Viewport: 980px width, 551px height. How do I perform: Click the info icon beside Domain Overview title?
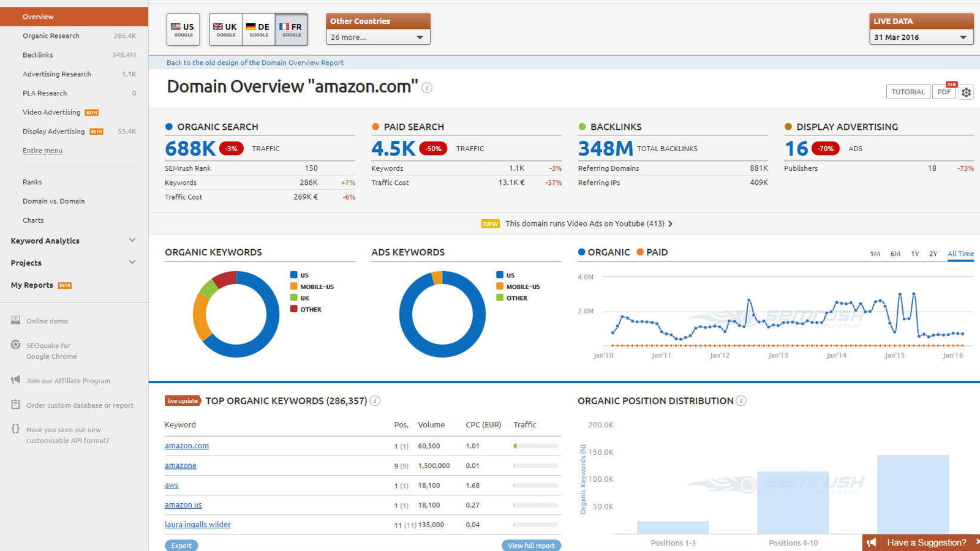pos(427,88)
